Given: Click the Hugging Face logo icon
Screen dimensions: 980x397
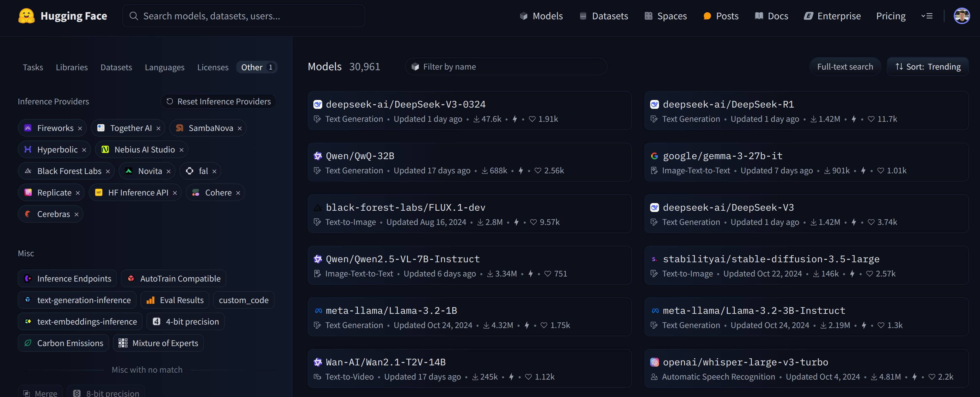Looking at the screenshot, I should tap(26, 16).
